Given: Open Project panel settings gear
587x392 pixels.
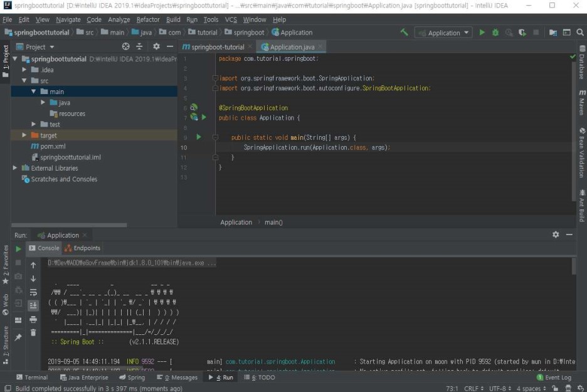Looking at the screenshot, I should pos(156,46).
